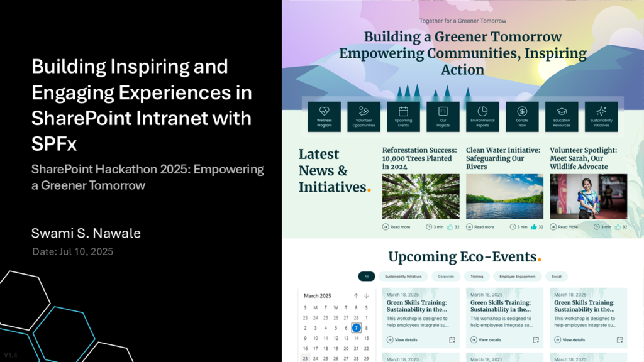View details of third Green Skills Training card
Viewport: 644px width, 362px height.
570,340
